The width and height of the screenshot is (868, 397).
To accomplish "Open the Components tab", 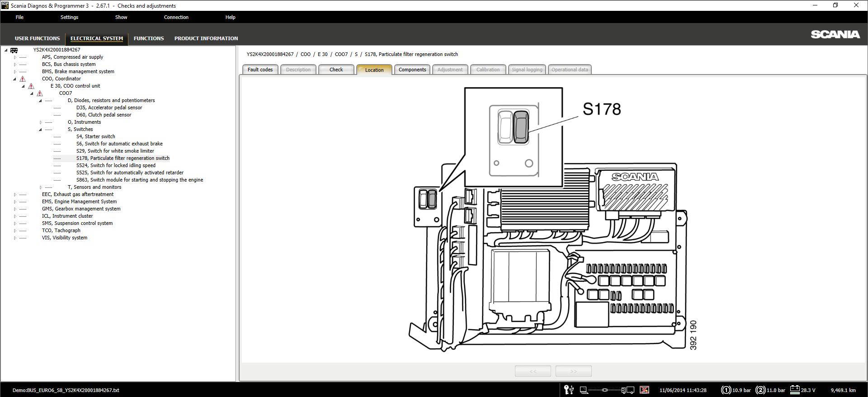I will coord(412,70).
